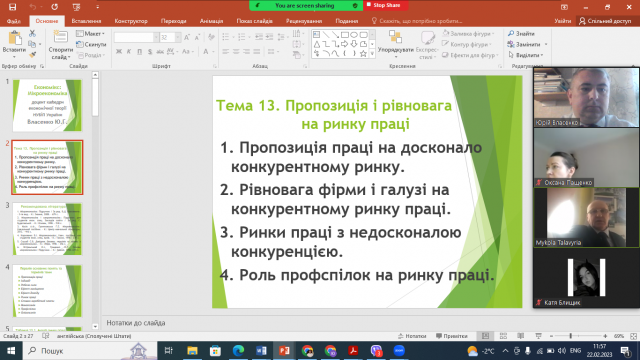Viewport: 640px width, 360px height.
Task: Click the Stop Share button
Action: point(384,5)
